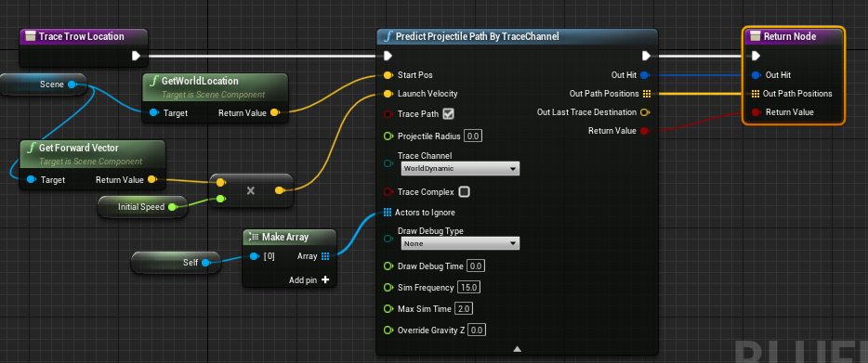Click the multiply node output pin
Screen dimensions: 868x363
click(280, 190)
